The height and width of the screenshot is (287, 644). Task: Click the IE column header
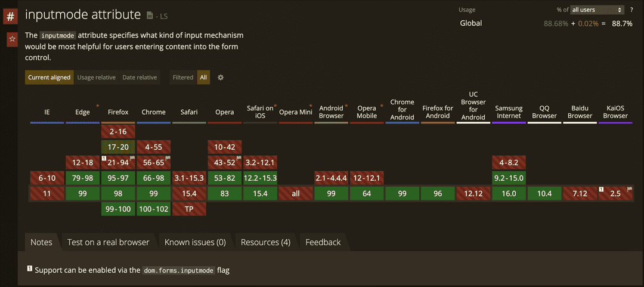[47, 112]
